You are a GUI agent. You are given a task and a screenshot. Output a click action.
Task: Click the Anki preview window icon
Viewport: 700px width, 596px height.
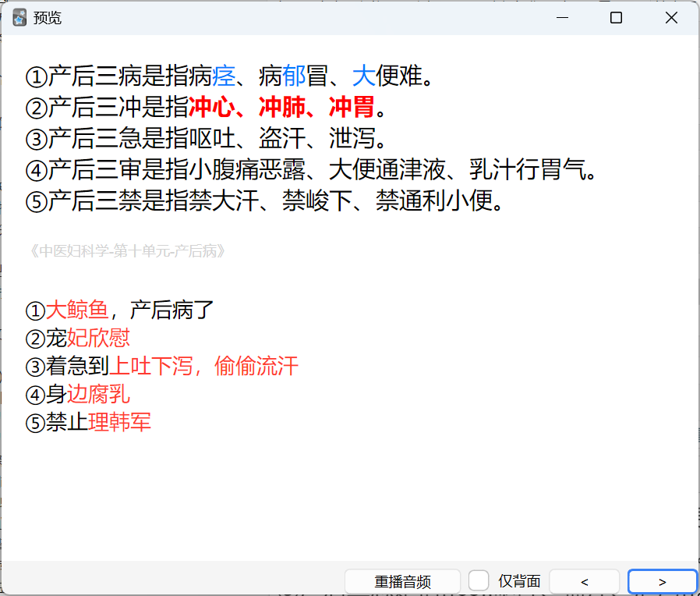pyautogui.click(x=19, y=18)
